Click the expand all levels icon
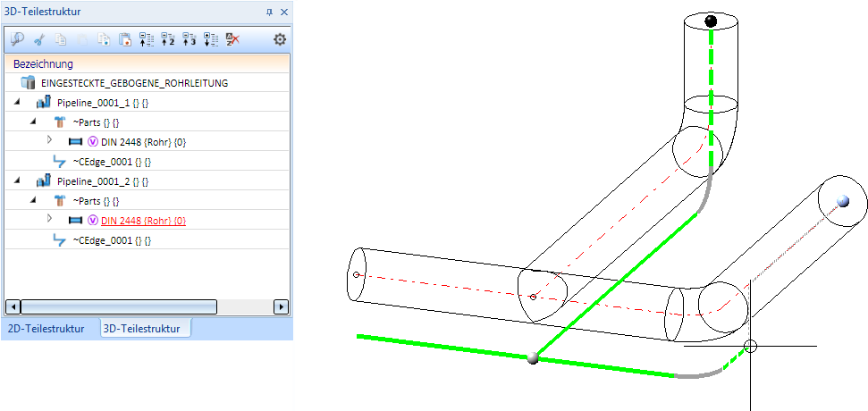Screen dimensions: 868x411 (x=211, y=39)
